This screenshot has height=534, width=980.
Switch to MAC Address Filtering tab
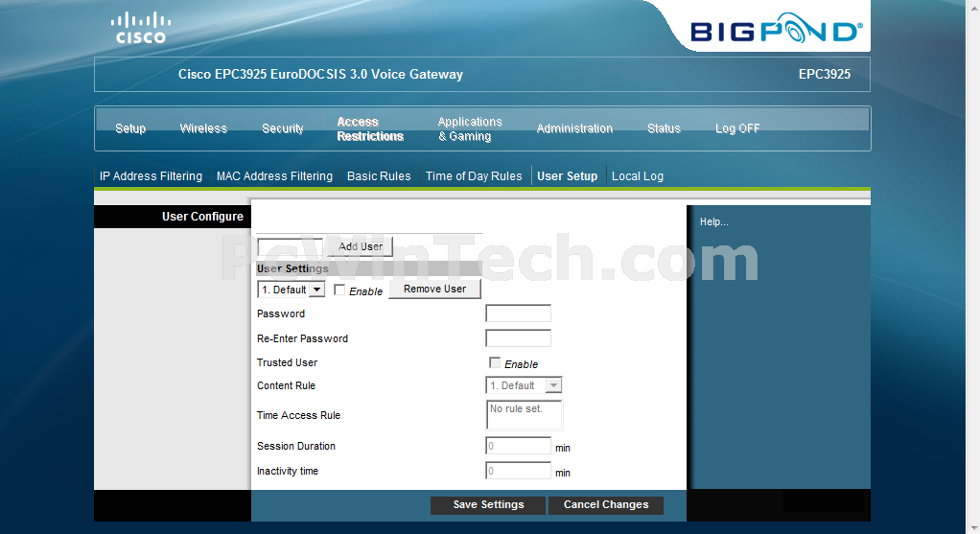tap(274, 176)
